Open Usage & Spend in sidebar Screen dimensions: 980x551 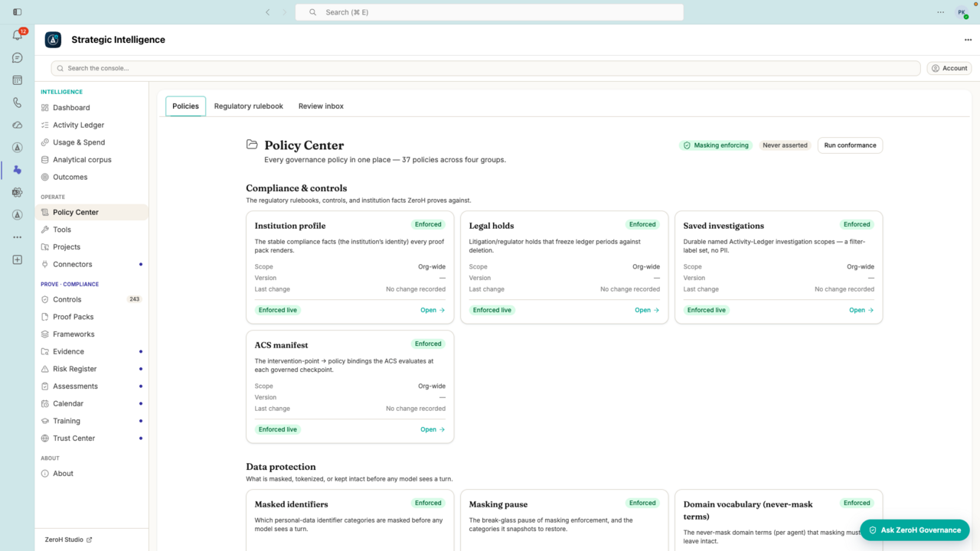92,142
